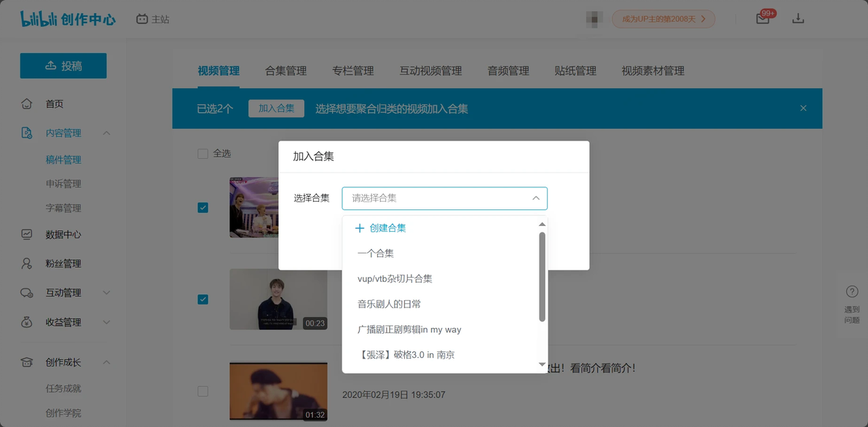Viewport: 868px width, 427px height.
Task: Expand the 互动管理 sidebar section
Action: tap(107, 292)
